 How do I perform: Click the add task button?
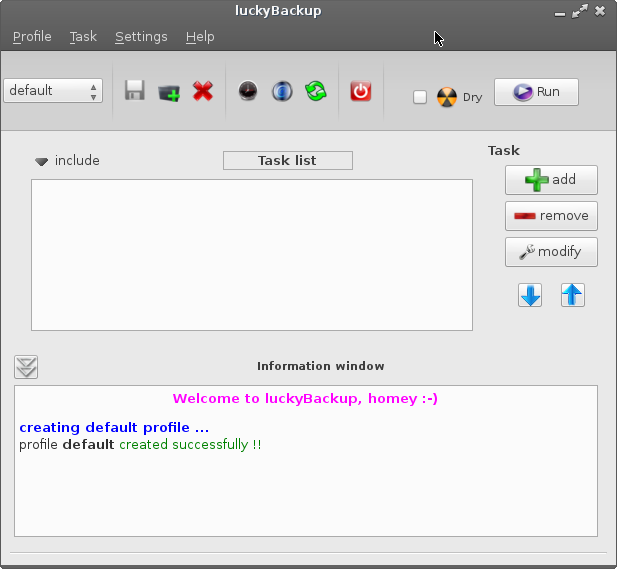point(551,180)
